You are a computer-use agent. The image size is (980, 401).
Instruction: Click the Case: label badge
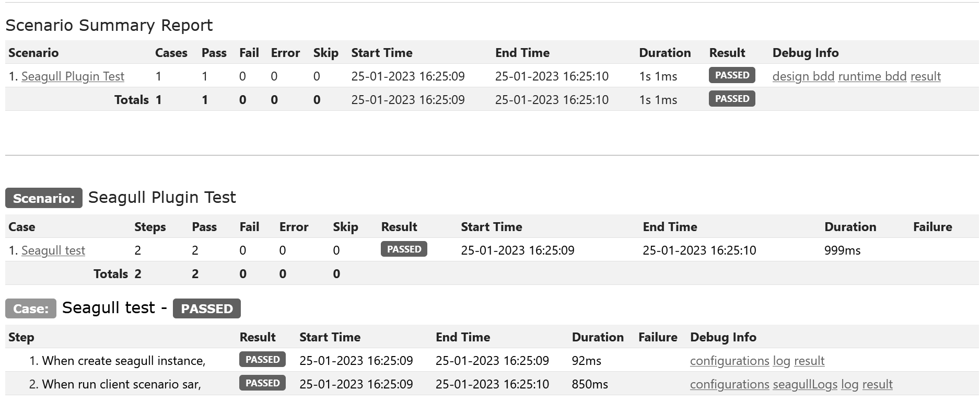tap(30, 308)
